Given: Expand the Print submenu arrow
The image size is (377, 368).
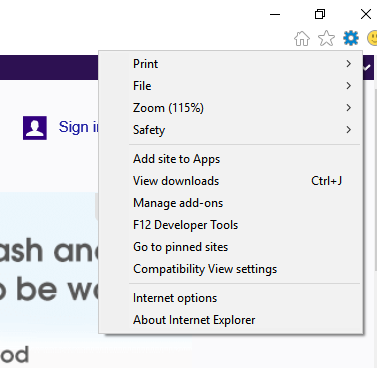Looking at the screenshot, I should tap(348, 64).
